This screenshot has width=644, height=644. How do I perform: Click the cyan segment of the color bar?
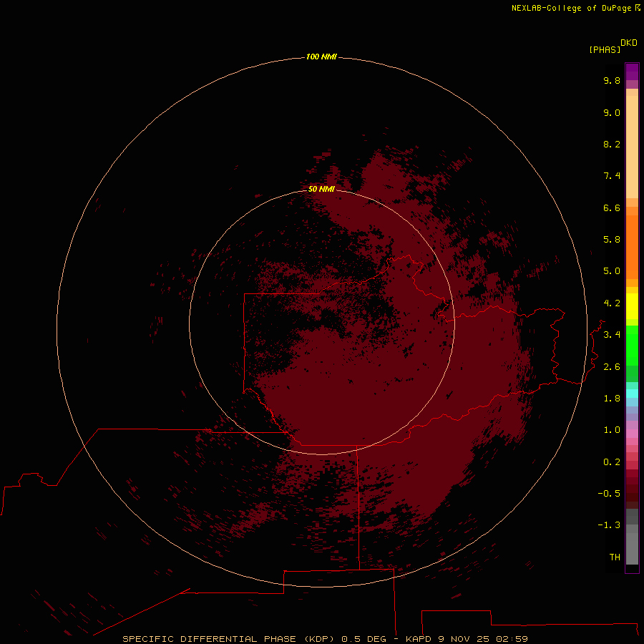click(632, 393)
